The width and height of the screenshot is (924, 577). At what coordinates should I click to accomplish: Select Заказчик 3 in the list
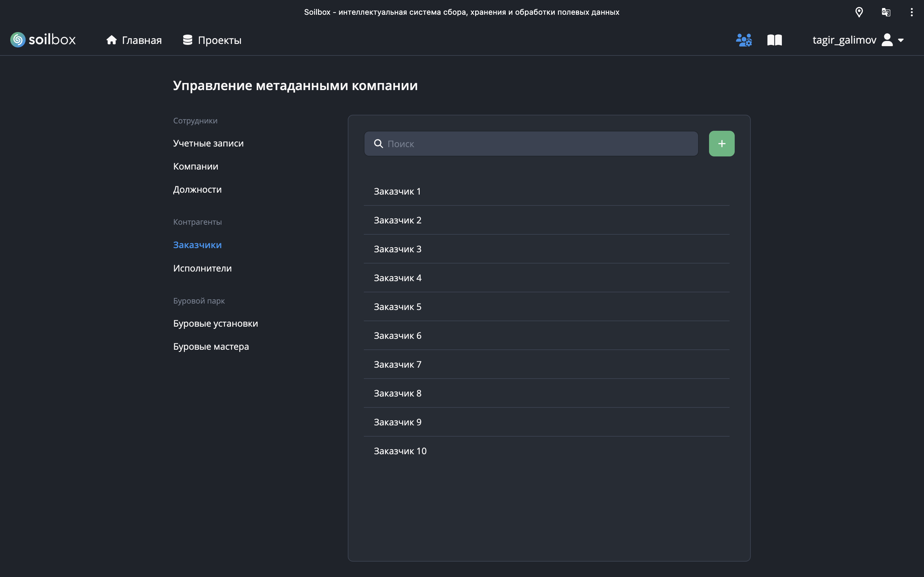(398, 249)
